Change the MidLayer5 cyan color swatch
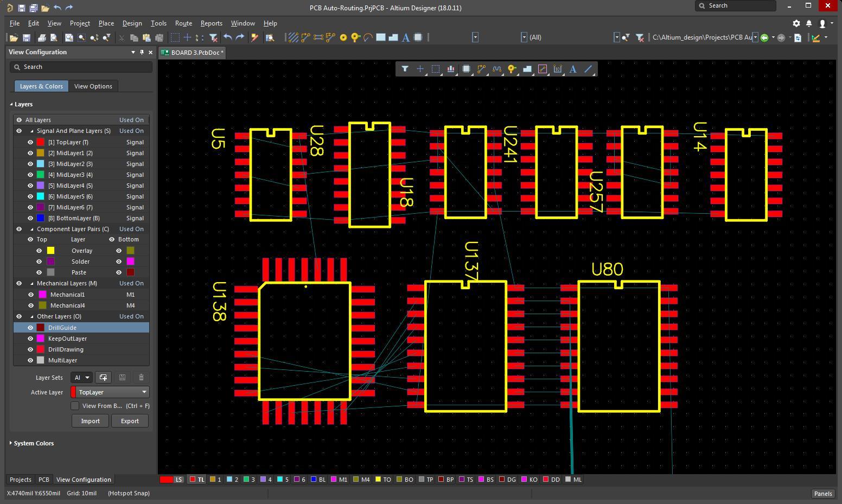Image resolution: width=842 pixels, height=504 pixels. [x=40, y=196]
